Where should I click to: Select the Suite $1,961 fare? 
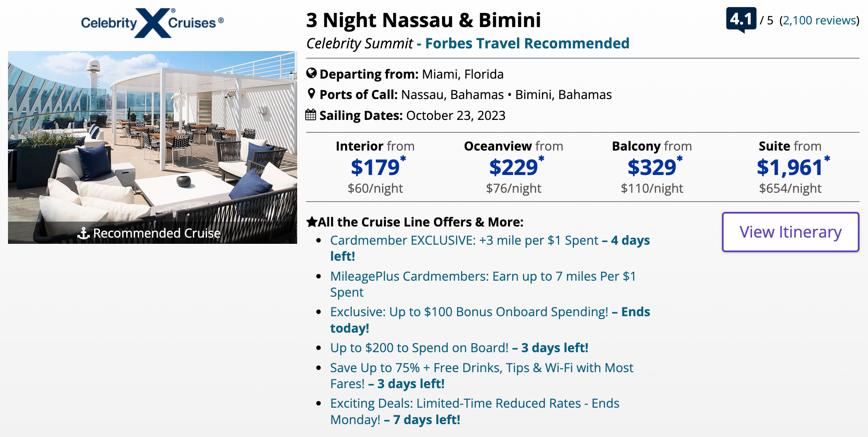click(x=791, y=167)
